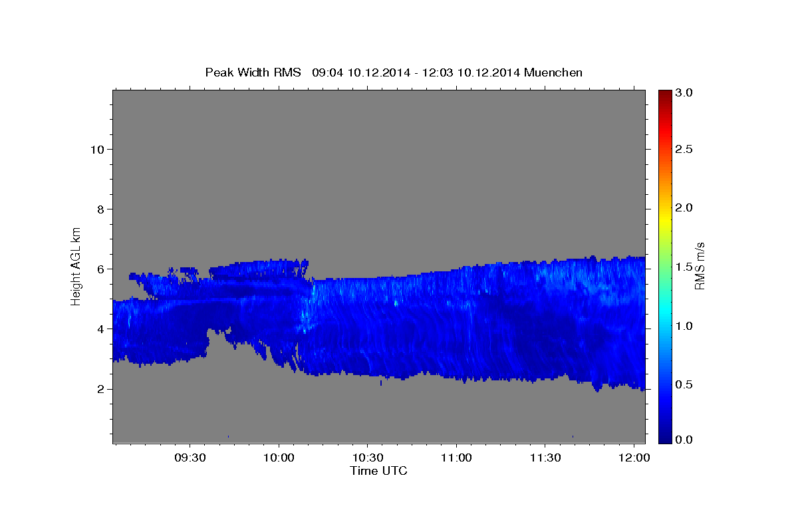Image resolution: width=798 pixels, height=532 pixels.
Task: Click the 'Height AGL km' axis title
Action: click(76, 265)
